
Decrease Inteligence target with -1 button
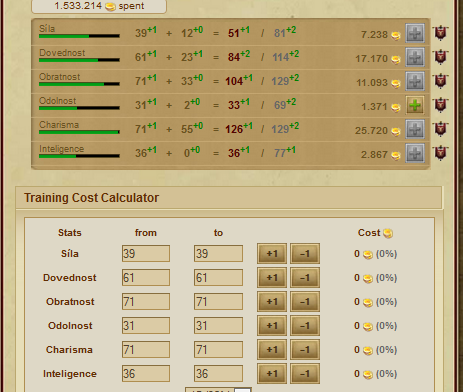point(305,374)
